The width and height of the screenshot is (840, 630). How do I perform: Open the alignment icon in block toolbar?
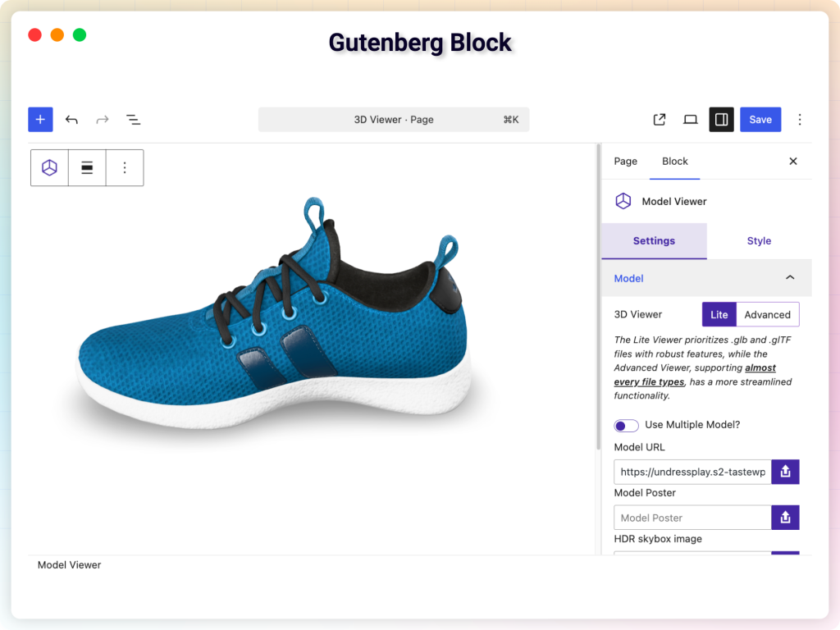pyautogui.click(x=87, y=167)
